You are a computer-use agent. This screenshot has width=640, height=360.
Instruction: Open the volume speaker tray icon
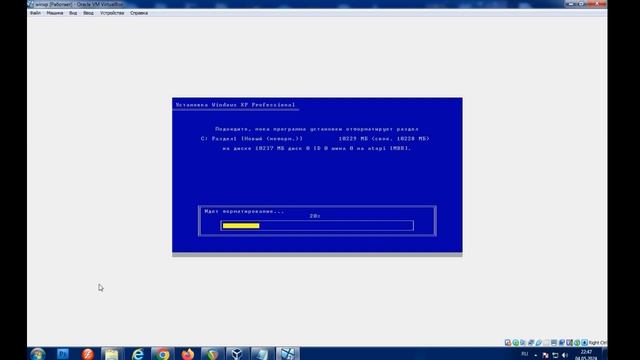(x=565, y=355)
